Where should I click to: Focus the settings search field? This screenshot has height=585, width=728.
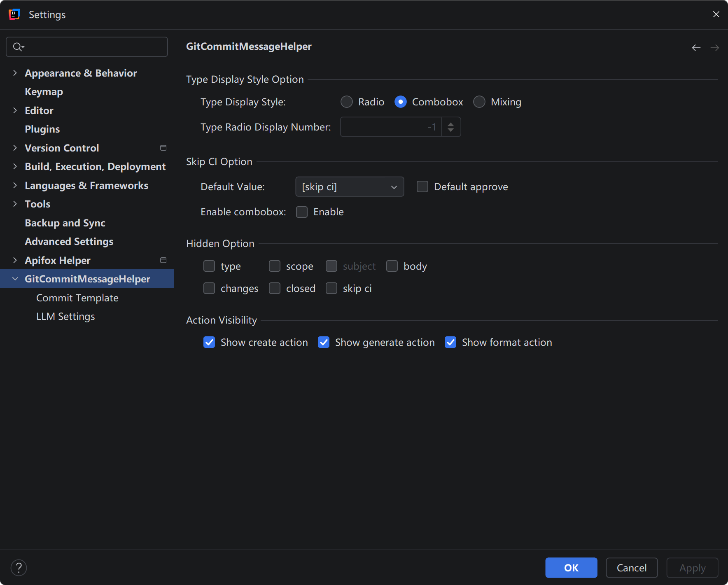87,47
